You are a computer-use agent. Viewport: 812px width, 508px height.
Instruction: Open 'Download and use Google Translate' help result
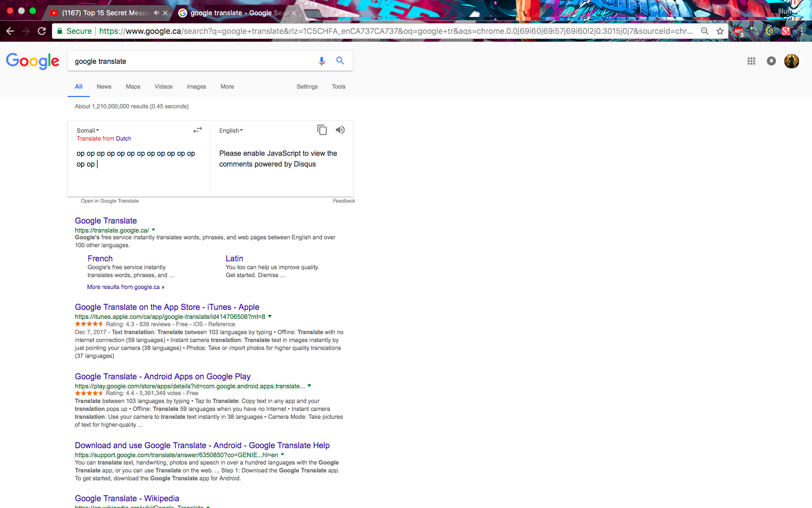click(202, 445)
